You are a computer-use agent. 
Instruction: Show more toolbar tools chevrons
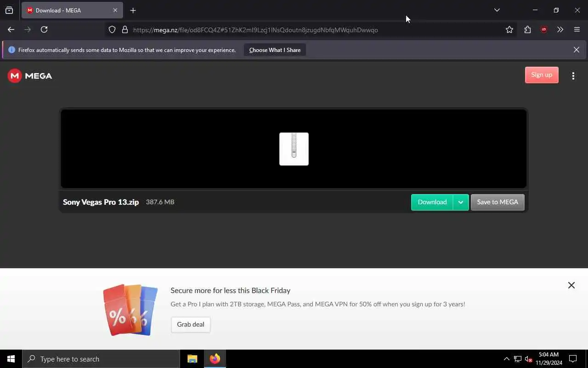560,29
